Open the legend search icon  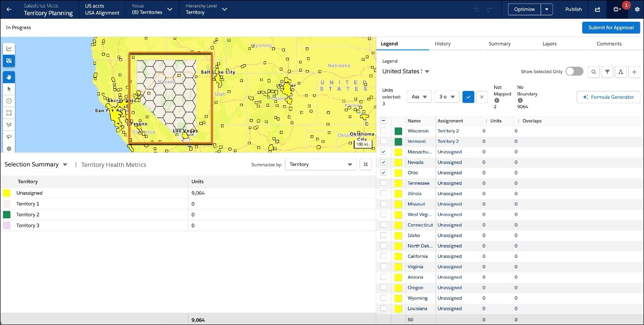pyautogui.click(x=594, y=72)
